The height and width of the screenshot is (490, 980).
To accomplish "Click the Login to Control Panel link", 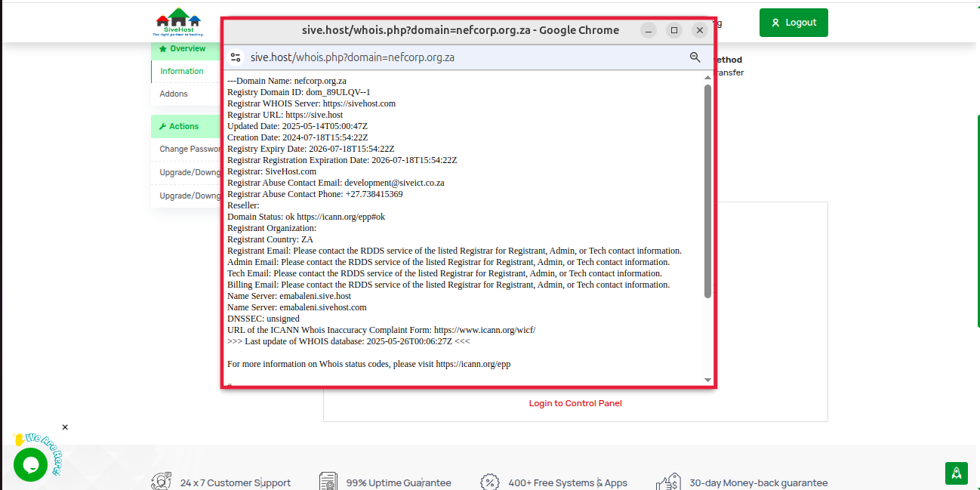I will [575, 403].
